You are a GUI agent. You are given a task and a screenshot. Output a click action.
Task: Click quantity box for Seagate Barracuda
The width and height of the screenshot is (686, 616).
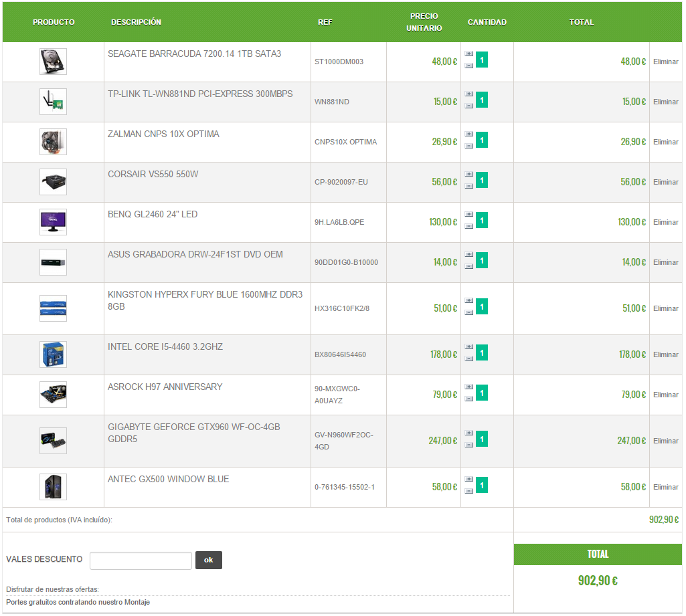point(482,60)
